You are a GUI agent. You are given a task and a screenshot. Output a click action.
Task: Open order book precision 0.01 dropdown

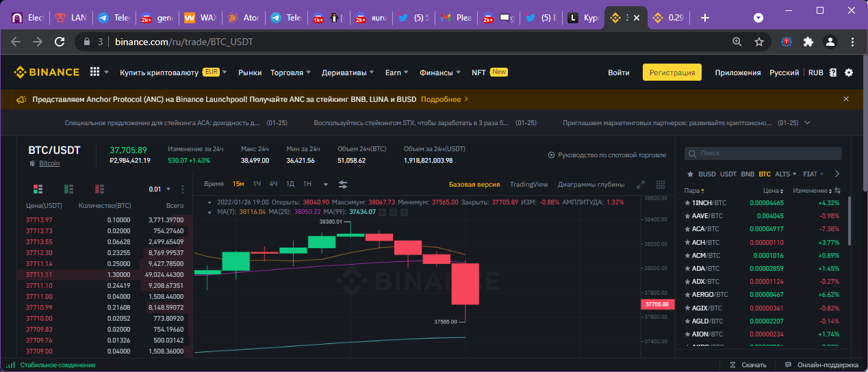(x=159, y=189)
